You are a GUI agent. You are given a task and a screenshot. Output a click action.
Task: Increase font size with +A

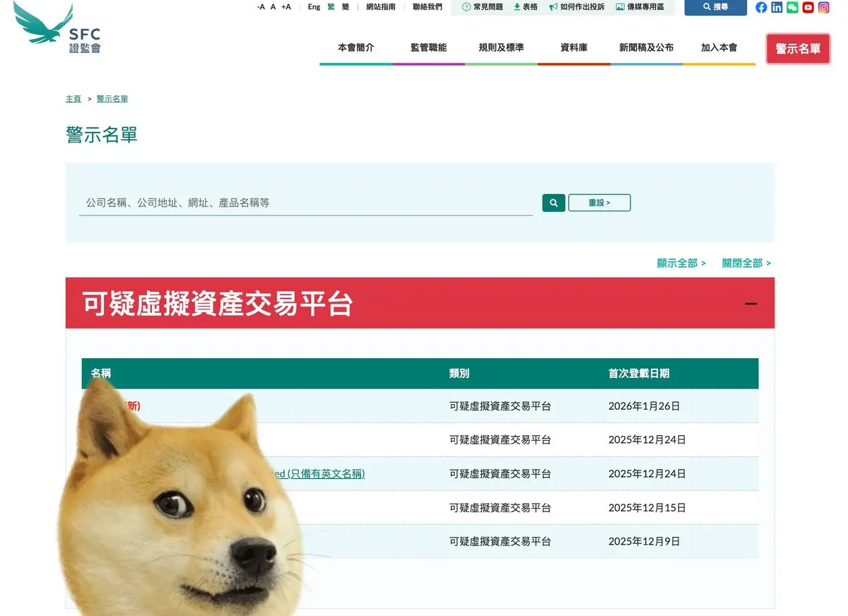[x=285, y=7]
